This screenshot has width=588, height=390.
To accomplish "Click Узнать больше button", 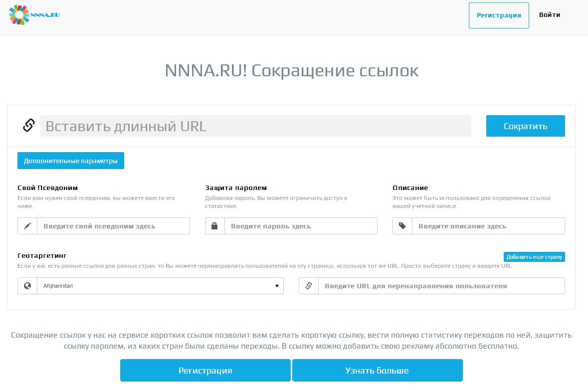I will click(x=377, y=371).
